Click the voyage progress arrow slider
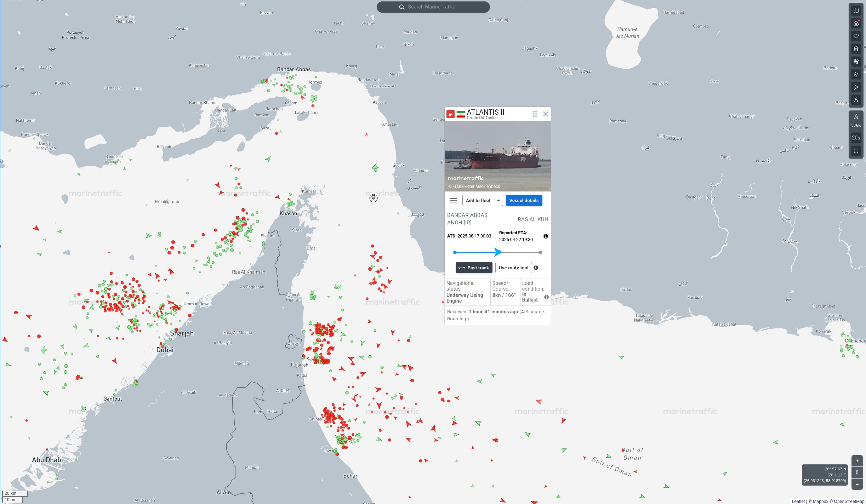 [498, 252]
